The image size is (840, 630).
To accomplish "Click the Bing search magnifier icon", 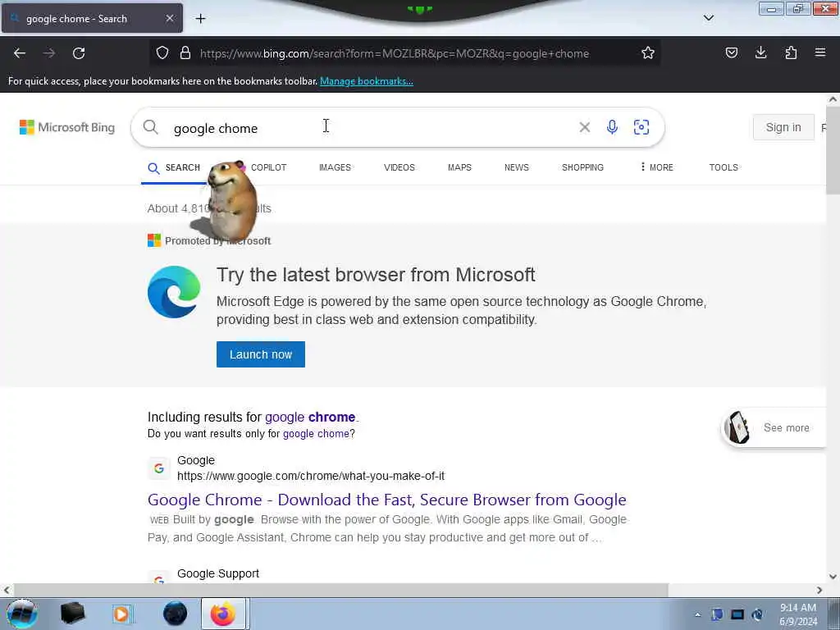I will coord(151,127).
